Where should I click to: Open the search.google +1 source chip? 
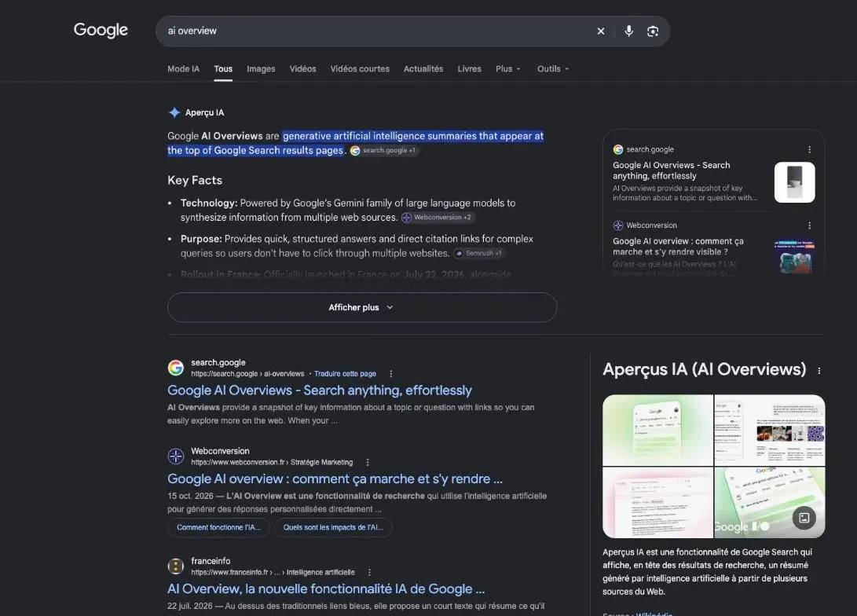[x=384, y=150]
